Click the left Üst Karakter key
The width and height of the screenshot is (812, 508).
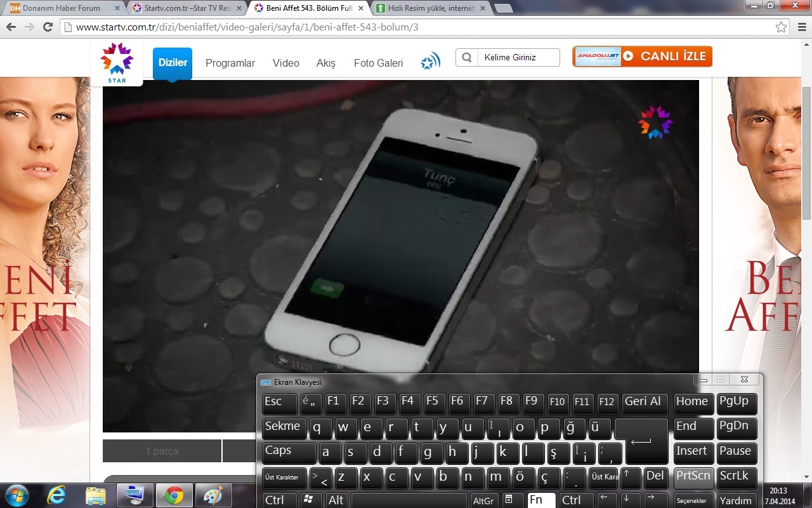pos(284,478)
